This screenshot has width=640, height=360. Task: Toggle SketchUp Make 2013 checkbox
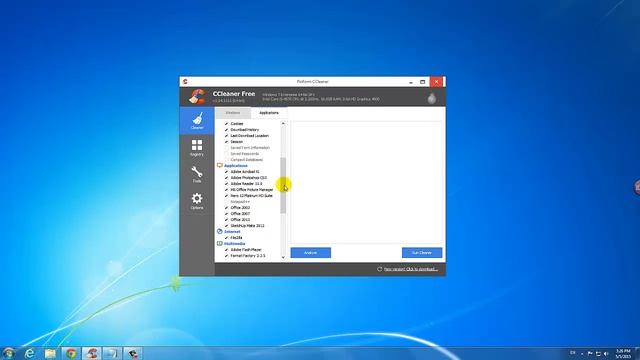tap(227, 226)
